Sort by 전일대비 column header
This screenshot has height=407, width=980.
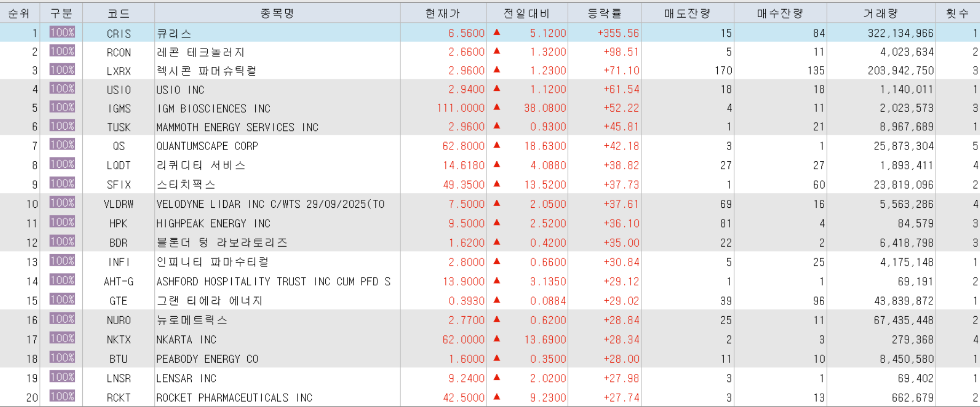[x=527, y=13]
